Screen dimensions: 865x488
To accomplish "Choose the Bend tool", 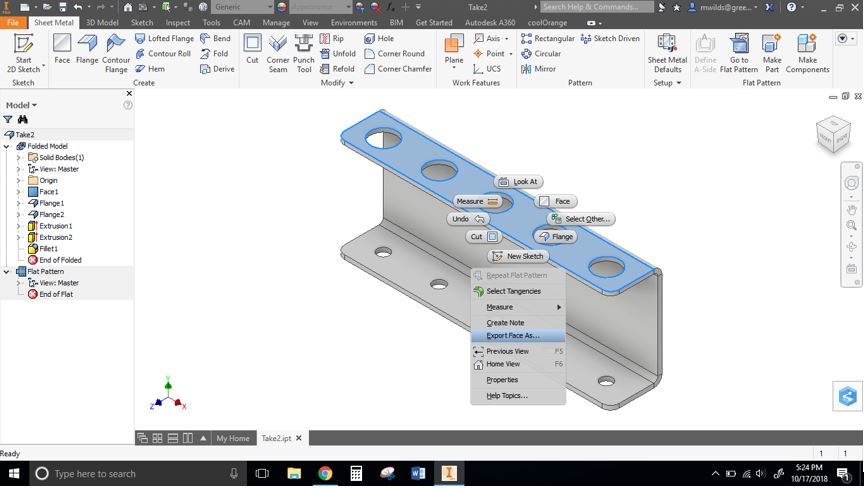I will 215,39.
